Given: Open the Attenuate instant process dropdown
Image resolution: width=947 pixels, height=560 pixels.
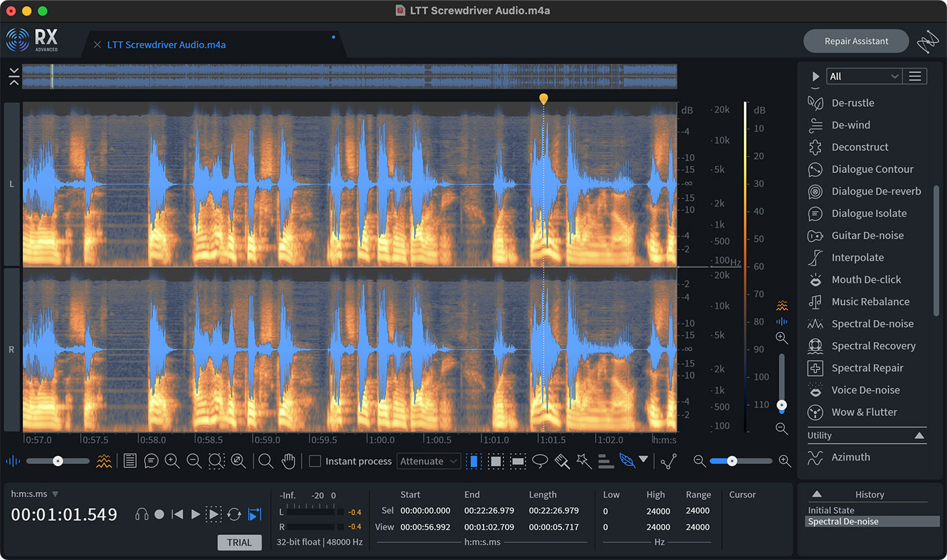Looking at the screenshot, I should coord(429,461).
